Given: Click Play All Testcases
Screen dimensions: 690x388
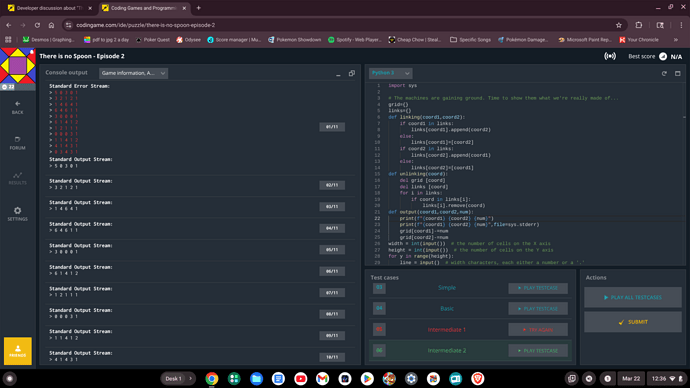Looking at the screenshot, I should point(633,297).
